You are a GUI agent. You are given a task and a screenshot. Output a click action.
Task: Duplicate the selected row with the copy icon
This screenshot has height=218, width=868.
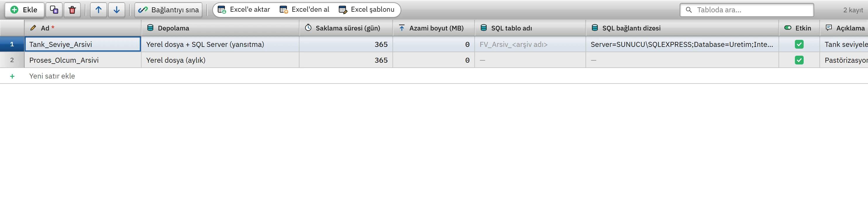(54, 10)
